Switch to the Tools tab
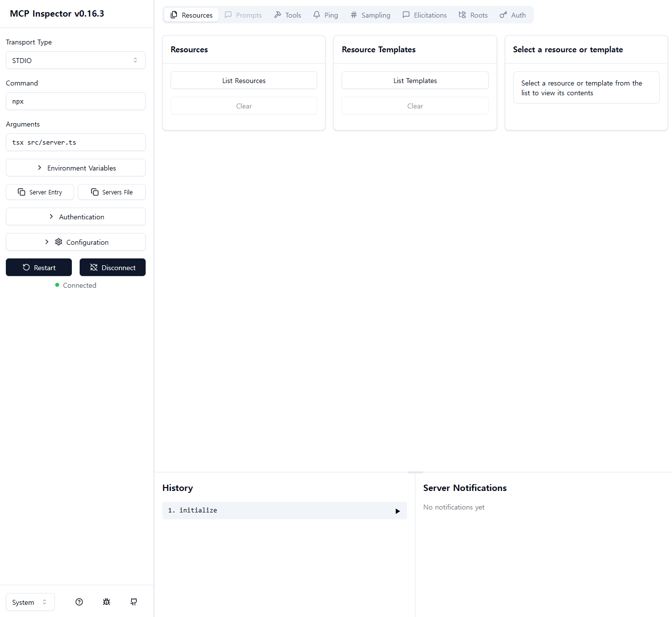Viewport: 672px width, 617px height. coord(287,15)
